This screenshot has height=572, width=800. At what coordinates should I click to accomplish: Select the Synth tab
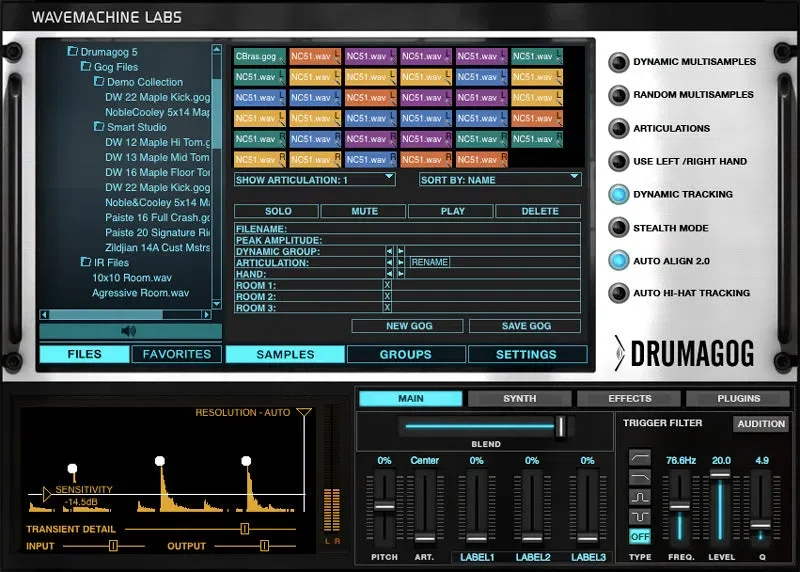(x=519, y=399)
